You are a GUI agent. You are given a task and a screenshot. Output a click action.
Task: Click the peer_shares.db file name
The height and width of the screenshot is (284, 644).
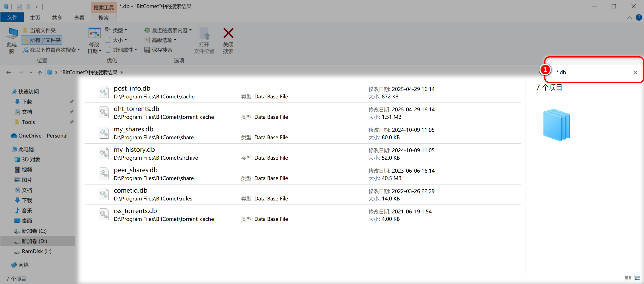pos(136,170)
